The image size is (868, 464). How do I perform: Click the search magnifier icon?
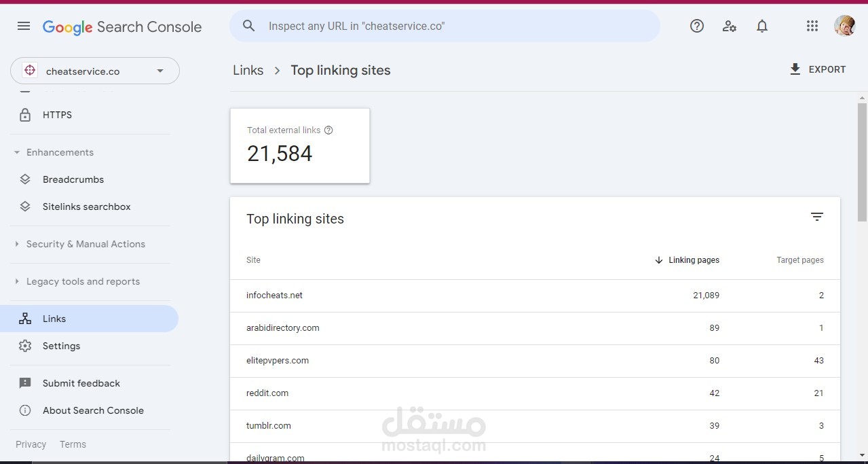click(x=249, y=26)
